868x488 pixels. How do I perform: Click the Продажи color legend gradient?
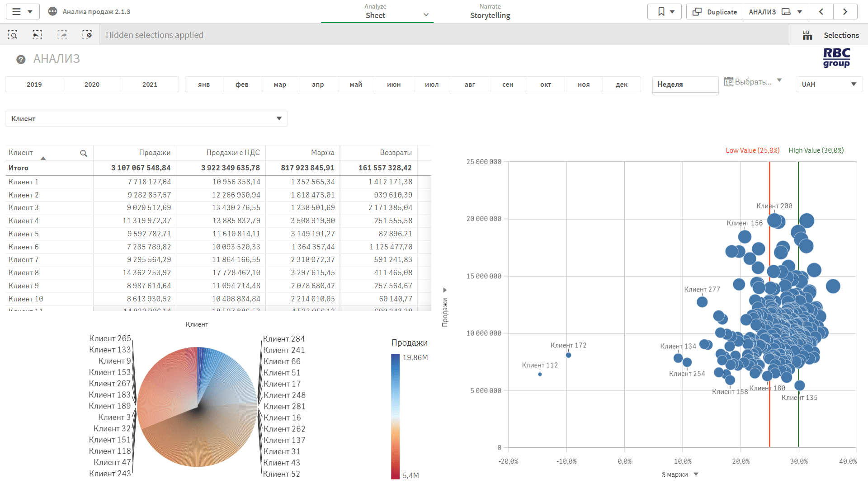395,416
